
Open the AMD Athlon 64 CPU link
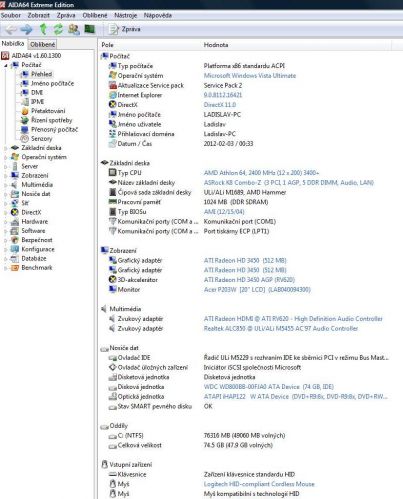tap(261, 173)
